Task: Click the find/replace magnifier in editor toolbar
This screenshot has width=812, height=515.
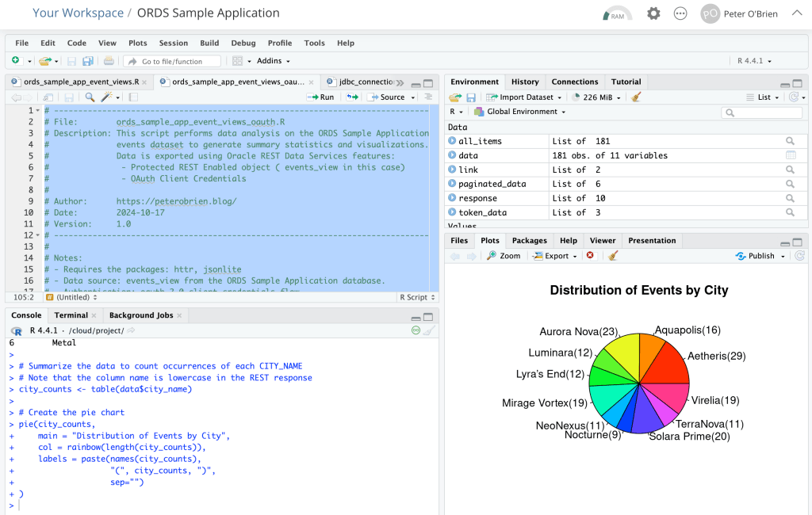Action: (90, 97)
